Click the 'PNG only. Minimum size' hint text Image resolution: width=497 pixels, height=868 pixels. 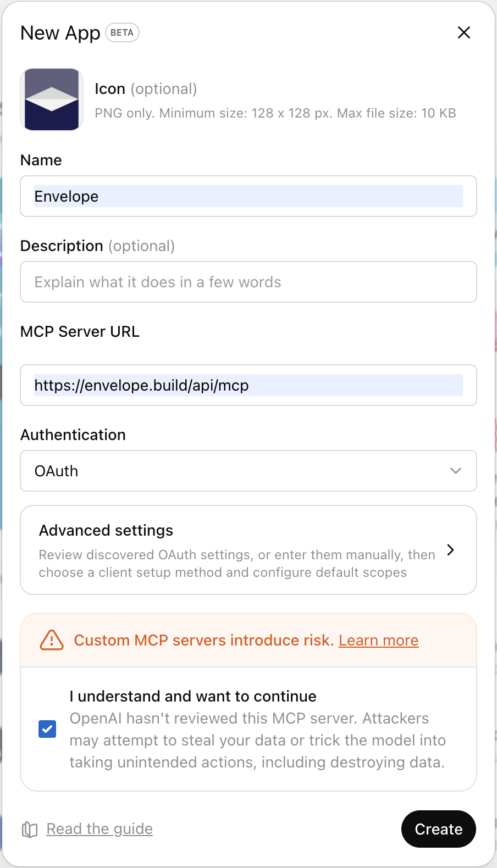pos(275,113)
